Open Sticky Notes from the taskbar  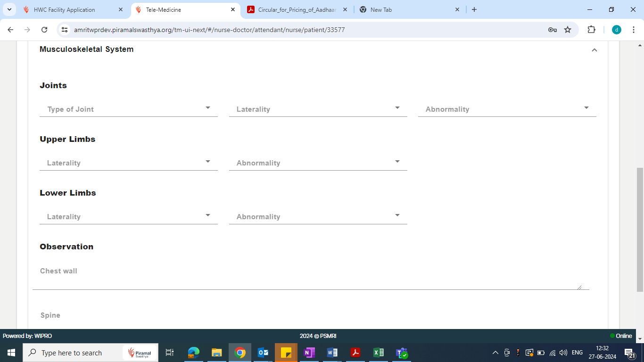pyautogui.click(x=286, y=353)
